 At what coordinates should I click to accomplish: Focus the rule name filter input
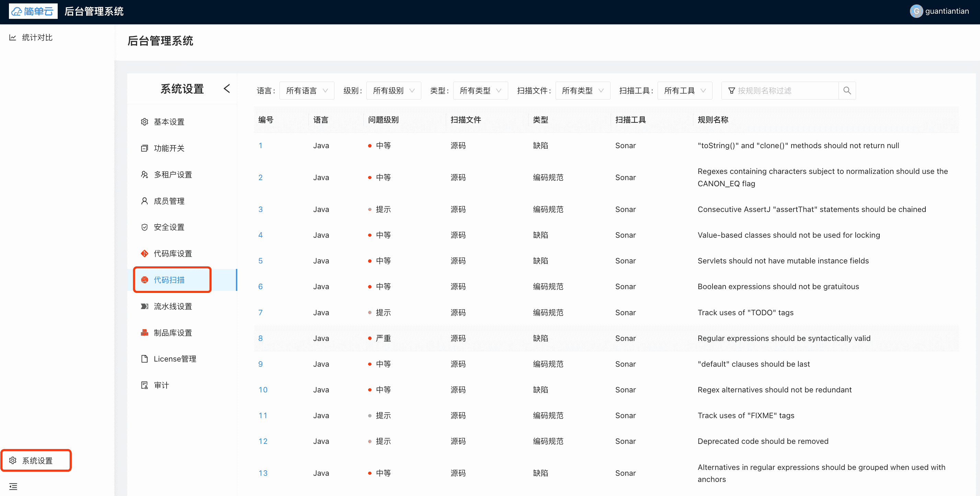tap(784, 91)
